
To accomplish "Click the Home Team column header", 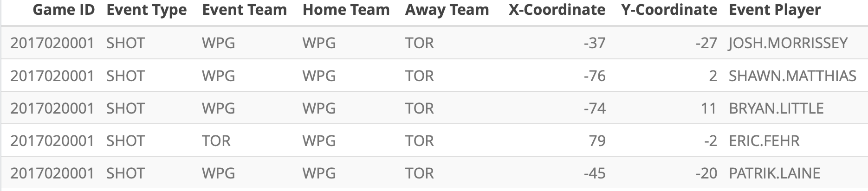I will pos(346,10).
